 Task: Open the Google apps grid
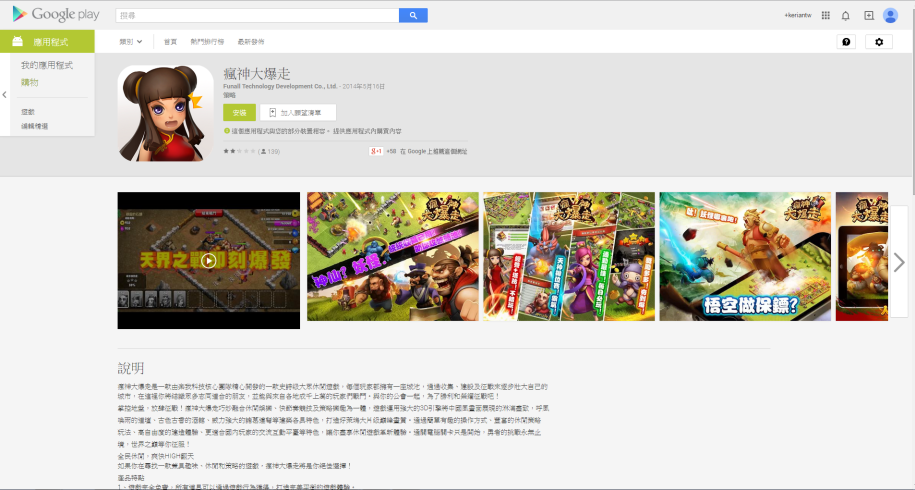click(x=825, y=15)
